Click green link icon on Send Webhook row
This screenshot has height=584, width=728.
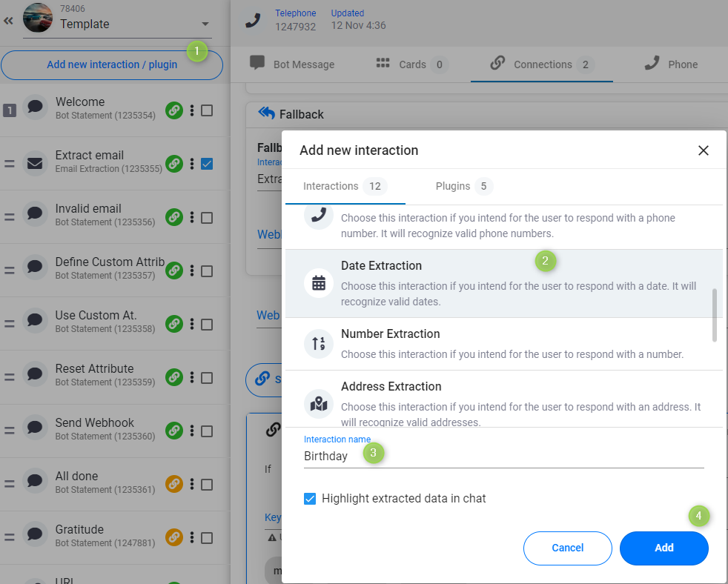174,431
